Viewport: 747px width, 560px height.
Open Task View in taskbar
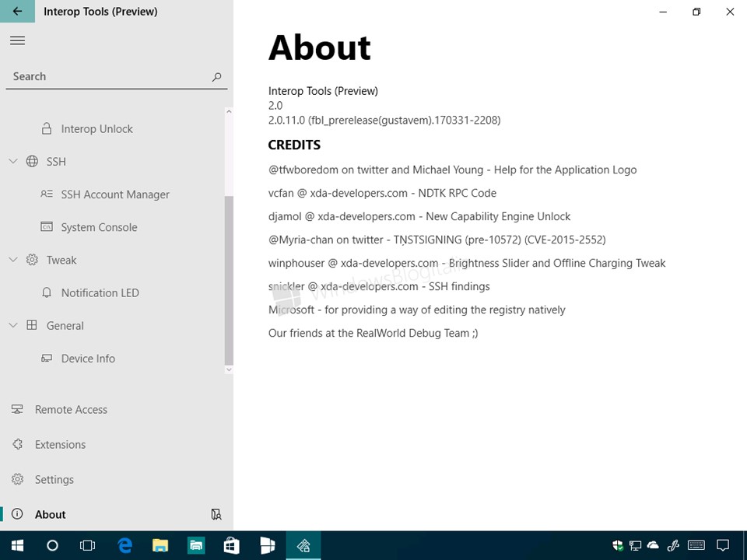pos(88,546)
